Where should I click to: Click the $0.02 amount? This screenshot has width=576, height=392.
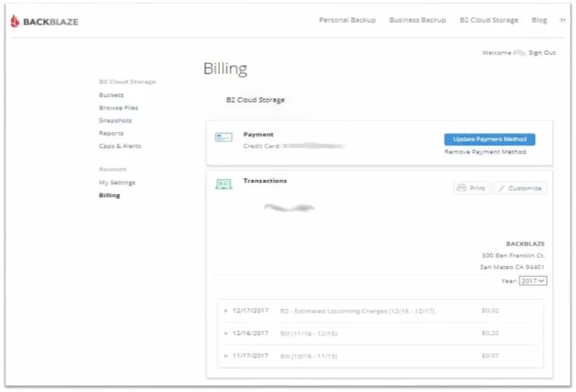pos(490,310)
